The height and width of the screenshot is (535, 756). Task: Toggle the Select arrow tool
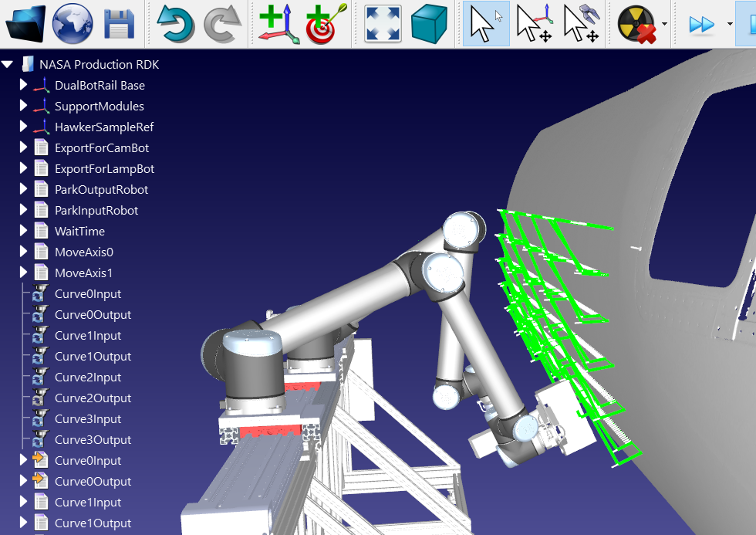(x=485, y=24)
